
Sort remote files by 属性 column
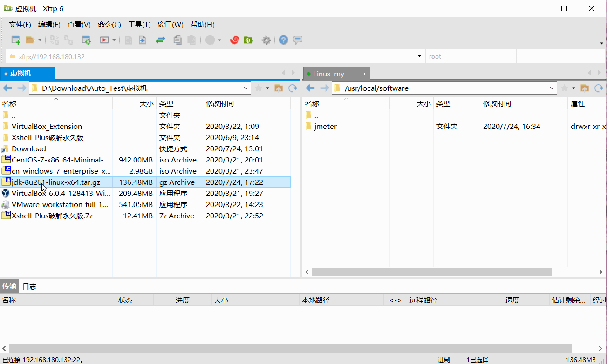(x=587, y=104)
